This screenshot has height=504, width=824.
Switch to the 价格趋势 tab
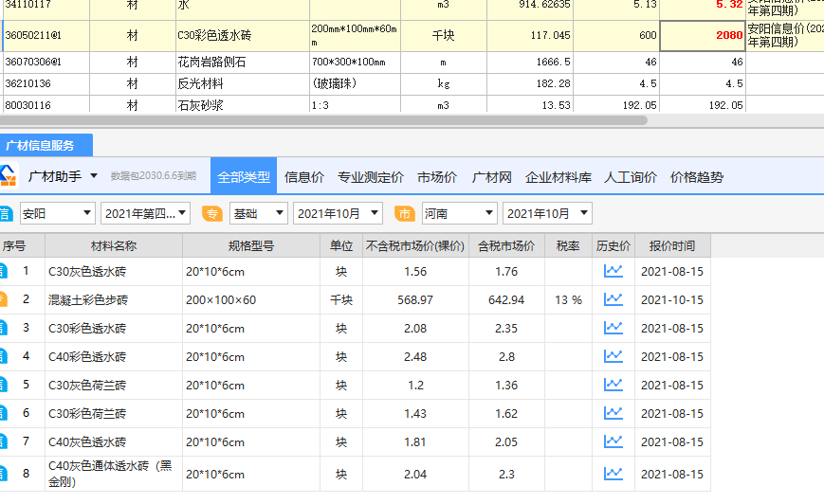pyautogui.click(x=697, y=177)
